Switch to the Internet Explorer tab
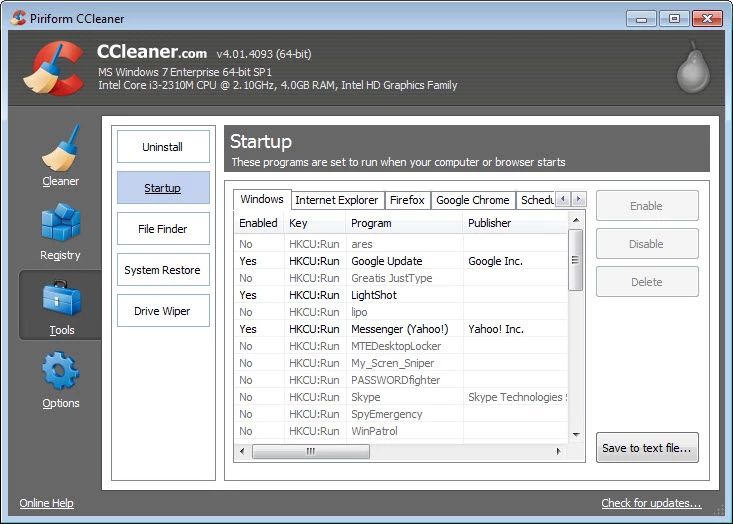This screenshot has height=524, width=733. [x=336, y=200]
